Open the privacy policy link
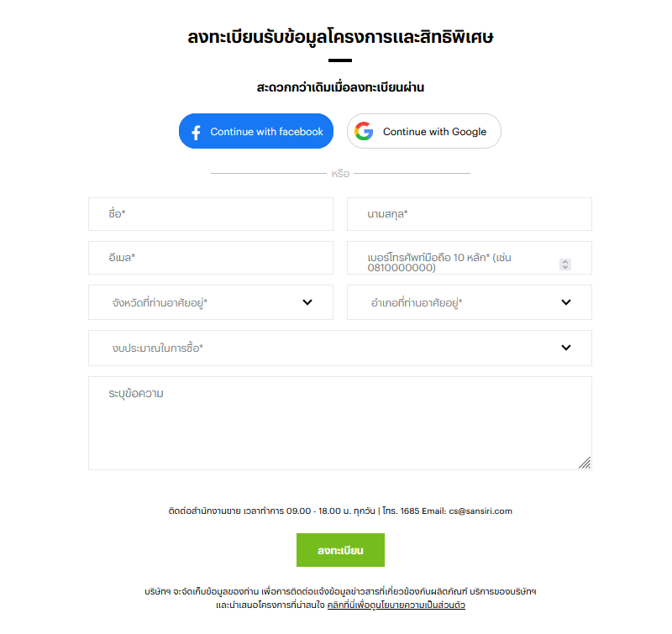Viewport: 672px width, 634px height. [x=396, y=605]
